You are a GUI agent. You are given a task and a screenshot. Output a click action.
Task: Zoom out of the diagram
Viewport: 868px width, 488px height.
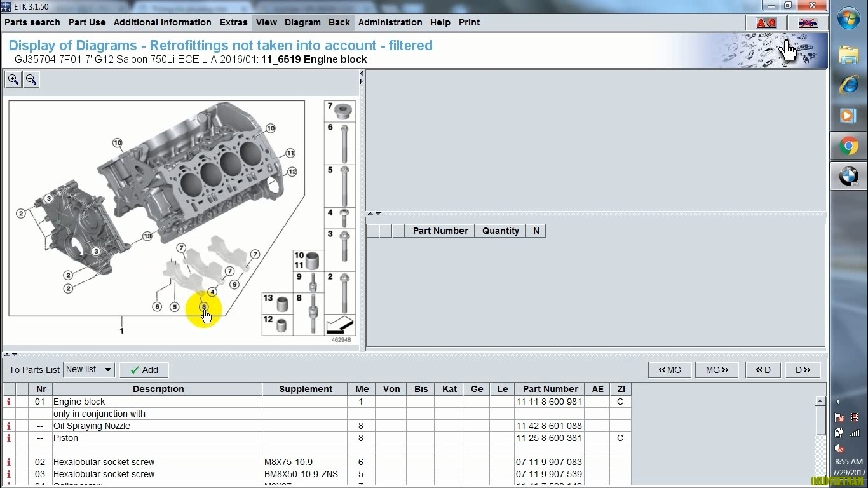31,79
